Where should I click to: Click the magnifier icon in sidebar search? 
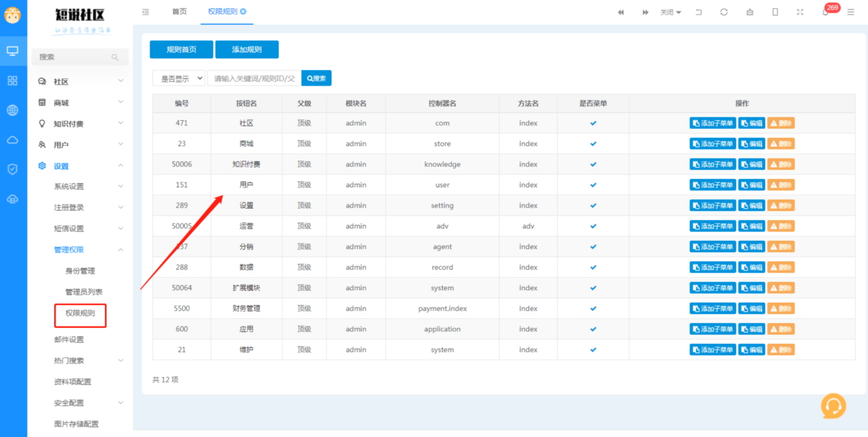pos(115,58)
